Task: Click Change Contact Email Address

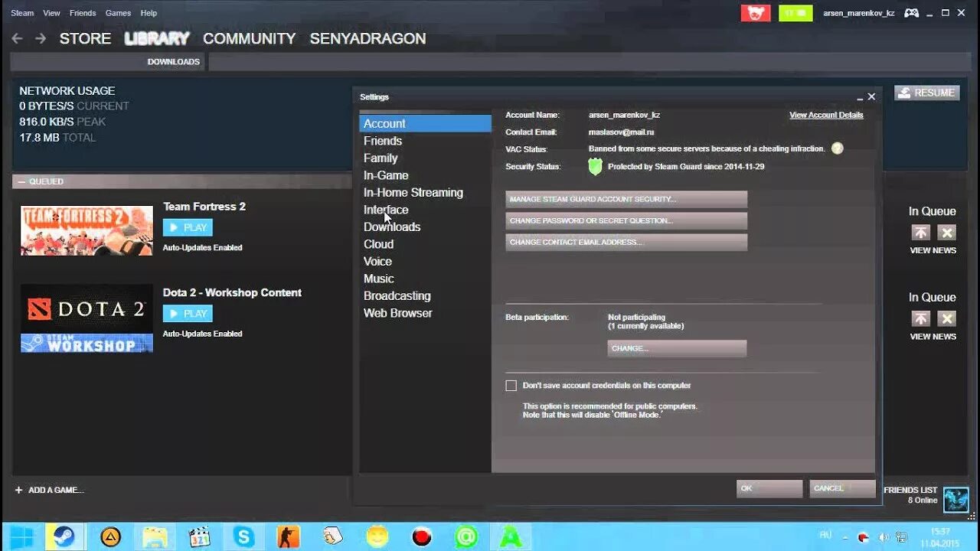Action: click(x=626, y=243)
